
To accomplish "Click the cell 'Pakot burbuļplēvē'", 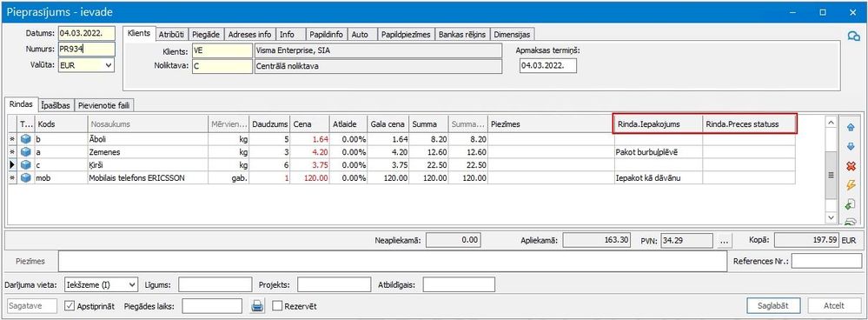I will [659, 151].
